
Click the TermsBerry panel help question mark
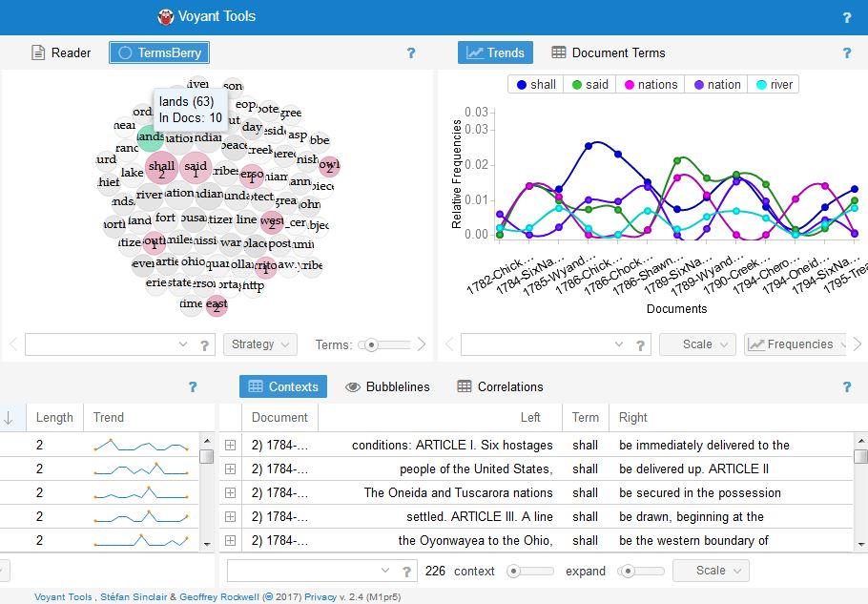411,53
